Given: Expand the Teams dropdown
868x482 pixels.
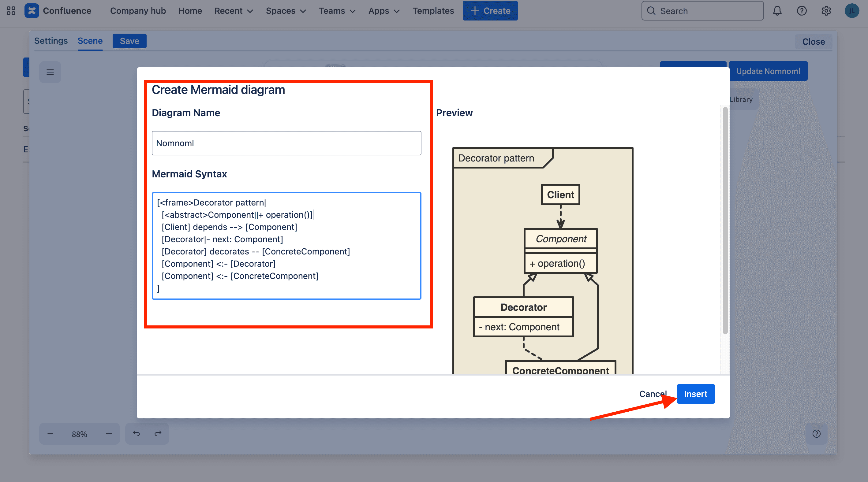Looking at the screenshot, I should (x=337, y=11).
